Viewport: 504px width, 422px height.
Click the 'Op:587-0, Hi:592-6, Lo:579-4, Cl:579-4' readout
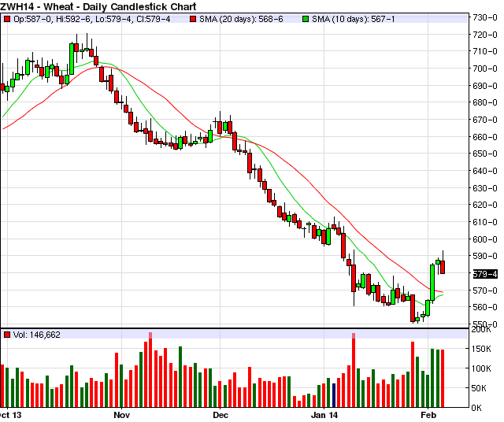[92, 19]
